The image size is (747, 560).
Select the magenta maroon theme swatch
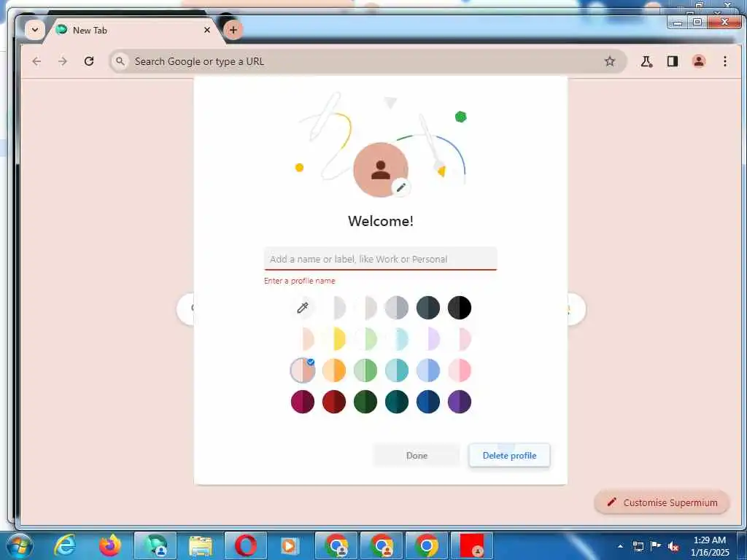(303, 402)
